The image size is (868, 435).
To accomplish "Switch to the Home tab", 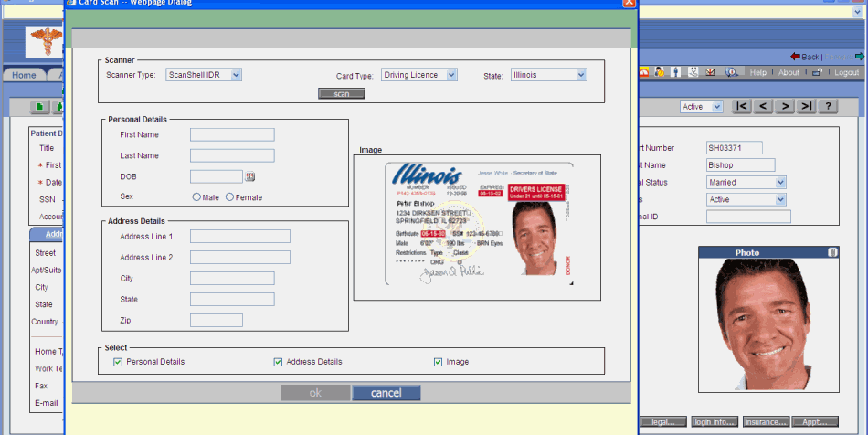I will [25, 75].
